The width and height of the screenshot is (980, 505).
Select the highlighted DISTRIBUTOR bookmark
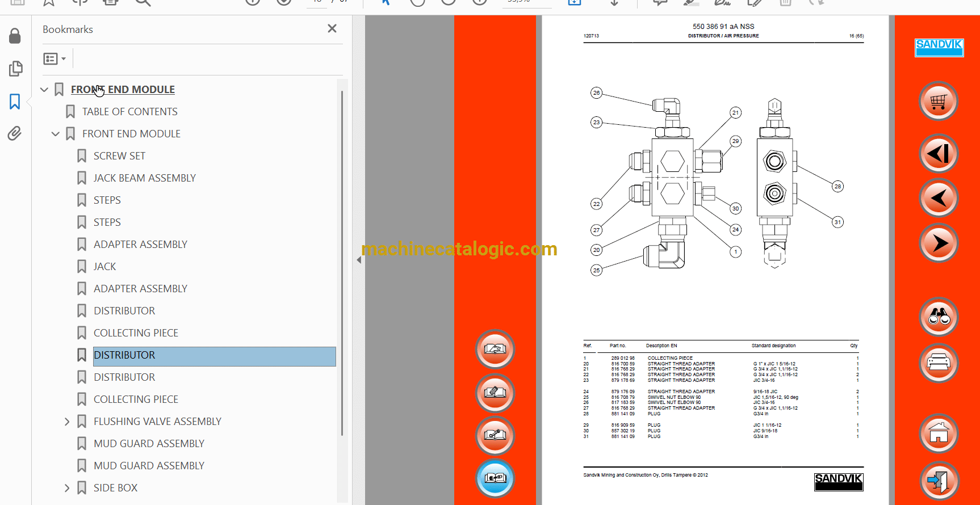215,356
